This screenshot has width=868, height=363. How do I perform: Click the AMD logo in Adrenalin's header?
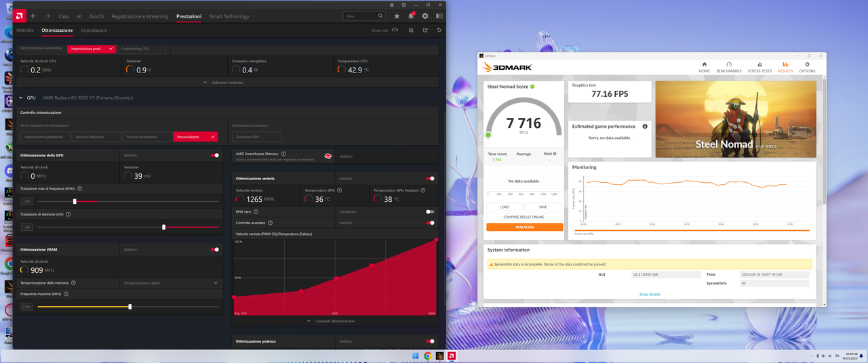click(20, 16)
